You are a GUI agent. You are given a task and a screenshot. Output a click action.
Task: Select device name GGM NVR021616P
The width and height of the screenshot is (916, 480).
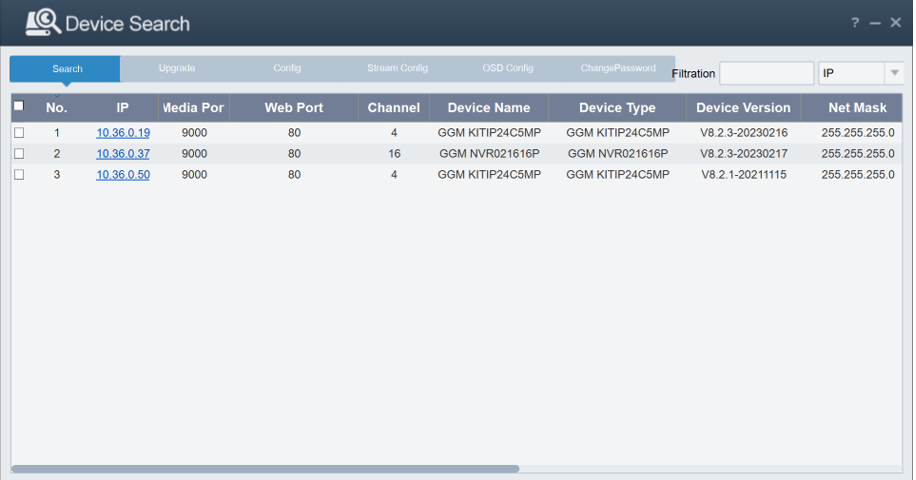point(490,154)
